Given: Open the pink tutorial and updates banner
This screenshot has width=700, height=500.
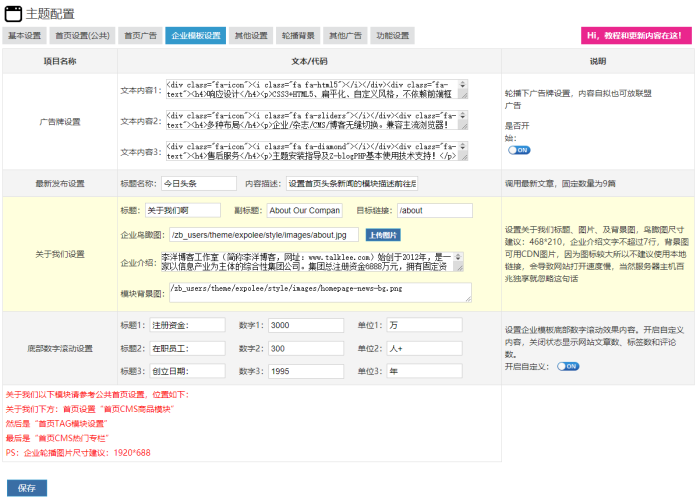Looking at the screenshot, I should 636,36.
